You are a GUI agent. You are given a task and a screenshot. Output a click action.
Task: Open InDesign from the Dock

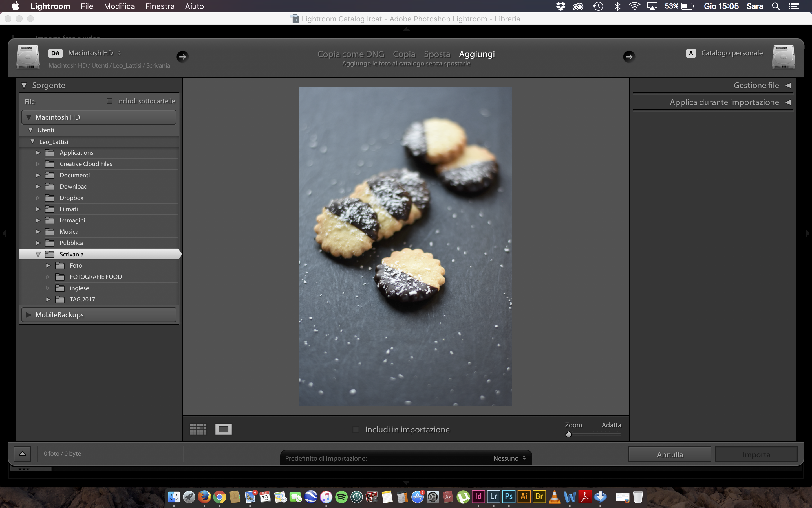point(478,497)
